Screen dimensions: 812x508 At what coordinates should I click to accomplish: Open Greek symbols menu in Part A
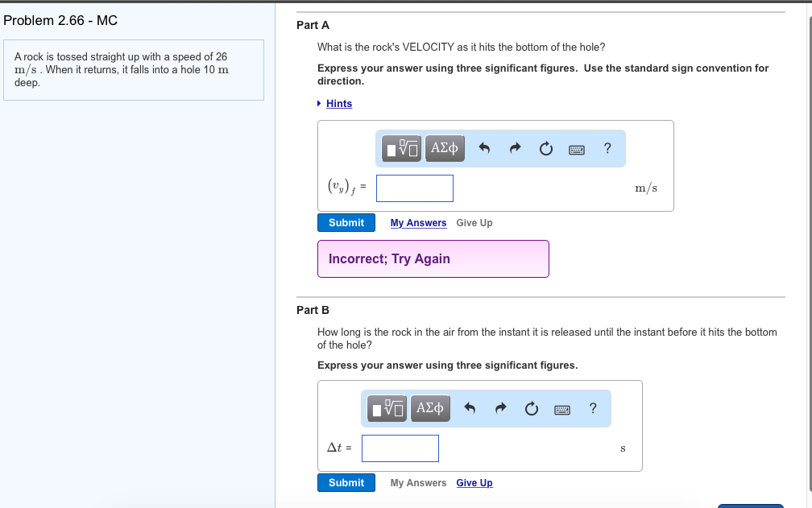coord(445,148)
